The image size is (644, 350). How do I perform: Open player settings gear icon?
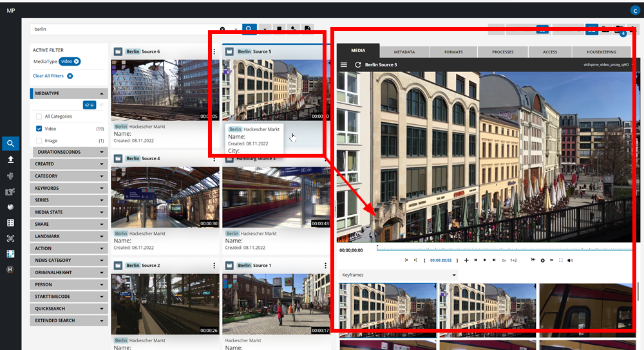point(542,260)
